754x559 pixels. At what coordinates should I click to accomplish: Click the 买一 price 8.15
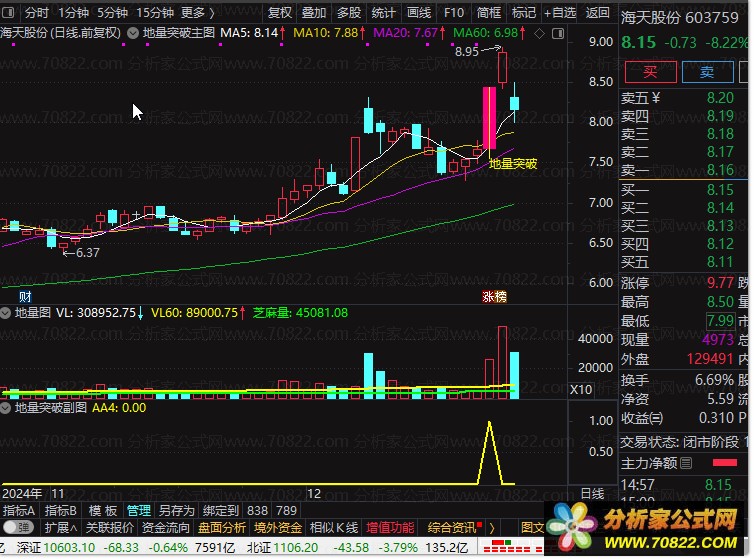tap(720, 190)
